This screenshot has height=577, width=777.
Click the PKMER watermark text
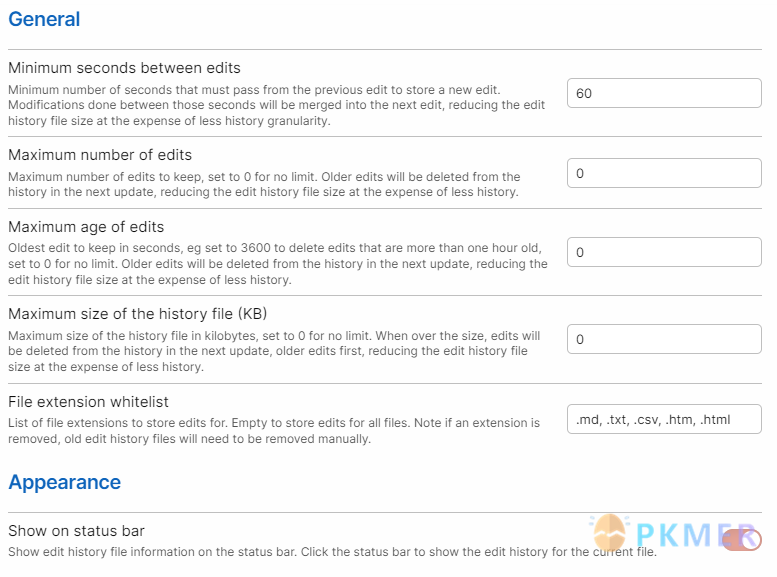click(x=696, y=535)
